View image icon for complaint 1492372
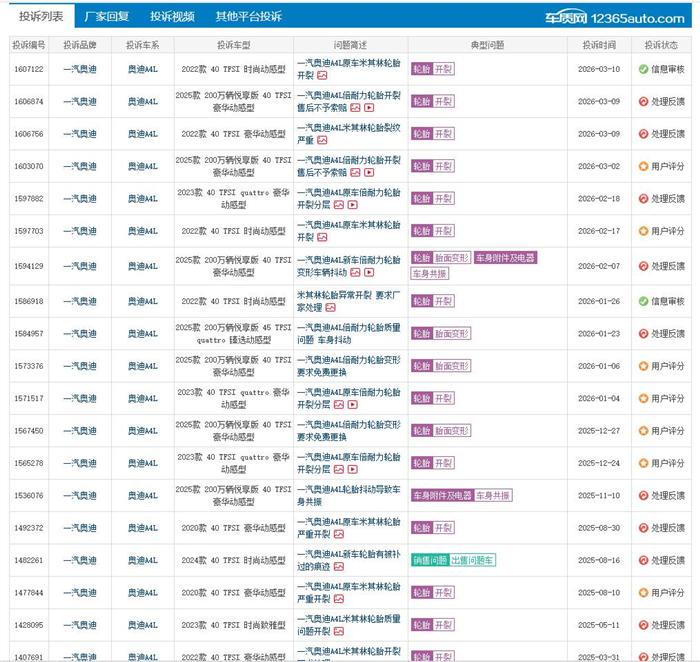The width and height of the screenshot is (700, 662). tap(338, 535)
